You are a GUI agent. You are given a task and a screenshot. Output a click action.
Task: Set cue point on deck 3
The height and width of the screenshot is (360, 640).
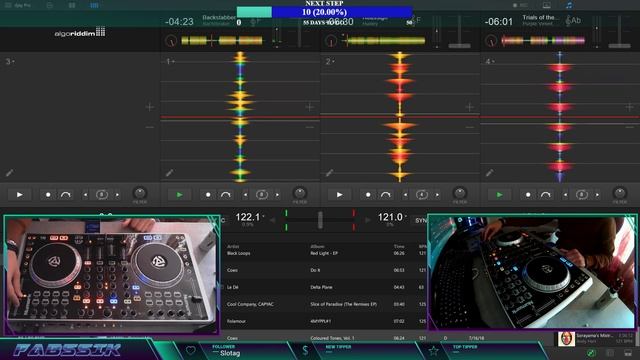48,195
